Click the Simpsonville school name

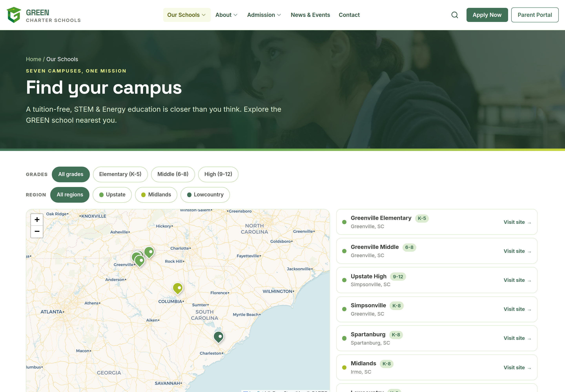[368, 306]
